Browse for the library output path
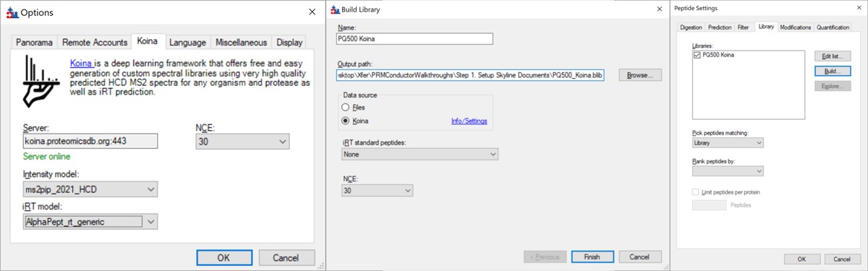The height and width of the screenshot is (271, 868). tap(639, 74)
